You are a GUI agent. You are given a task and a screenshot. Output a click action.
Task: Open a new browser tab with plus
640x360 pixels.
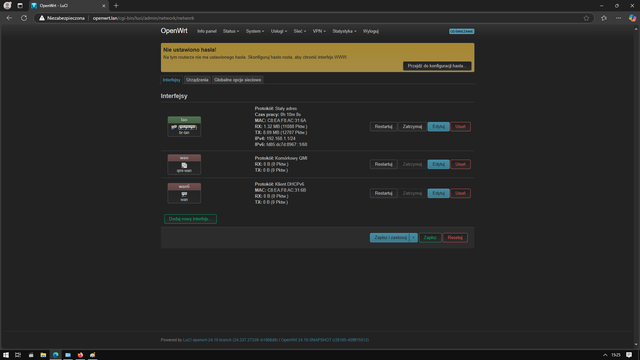(116, 6)
